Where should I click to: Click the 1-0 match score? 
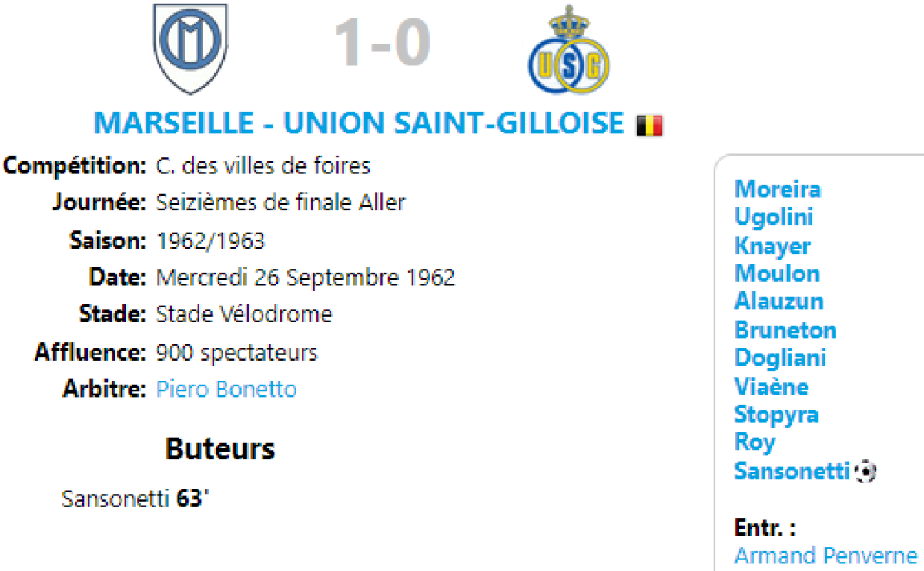382,44
